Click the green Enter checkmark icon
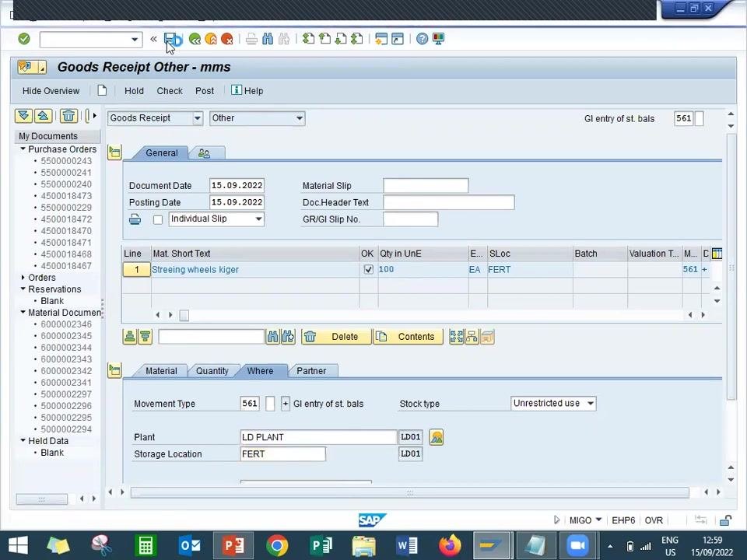747x560 pixels. pos(24,39)
